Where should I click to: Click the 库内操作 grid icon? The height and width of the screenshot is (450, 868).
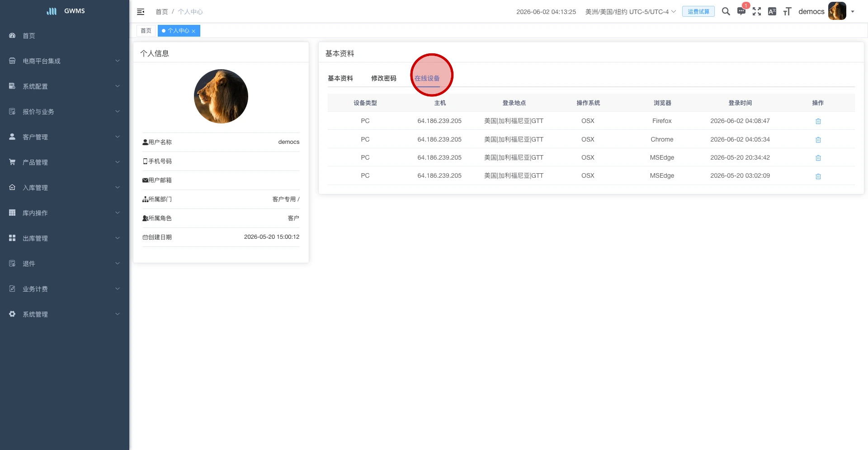[12, 213]
